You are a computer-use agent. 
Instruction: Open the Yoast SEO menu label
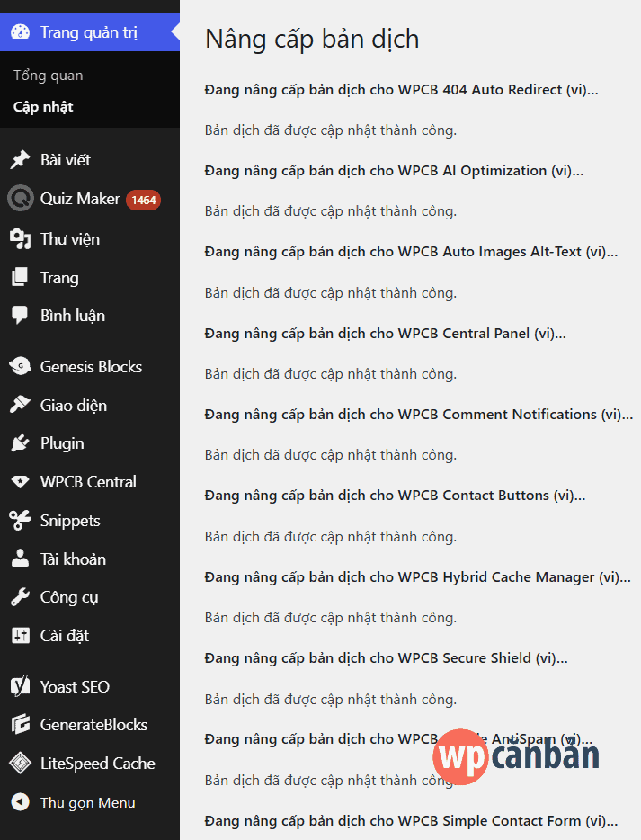click(x=75, y=686)
